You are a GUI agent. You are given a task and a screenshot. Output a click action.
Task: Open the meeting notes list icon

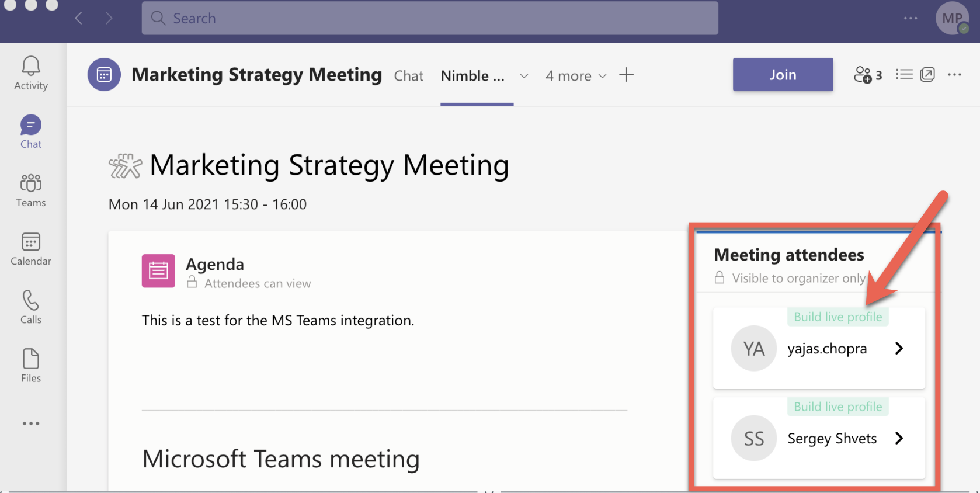pyautogui.click(x=903, y=75)
